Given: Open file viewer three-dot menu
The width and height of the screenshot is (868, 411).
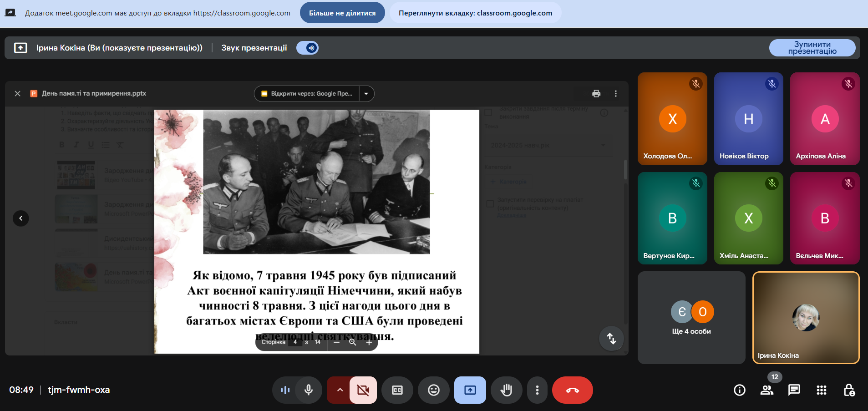Looking at the screenshot, I should [x=616, y=93].
